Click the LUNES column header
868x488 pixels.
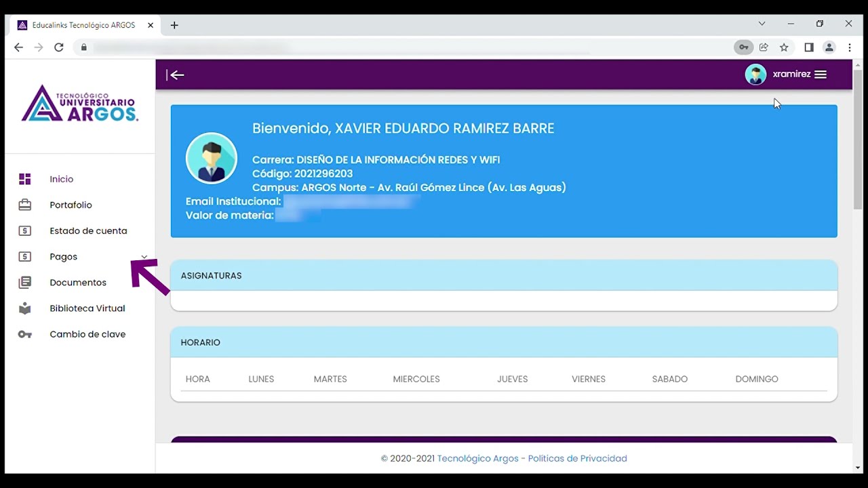point(261,379)
